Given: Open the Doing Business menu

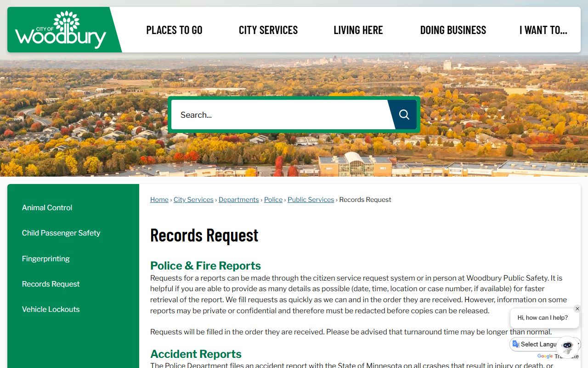Looking at the screenshot, I should pyautogui.click(x=453, y=30).
